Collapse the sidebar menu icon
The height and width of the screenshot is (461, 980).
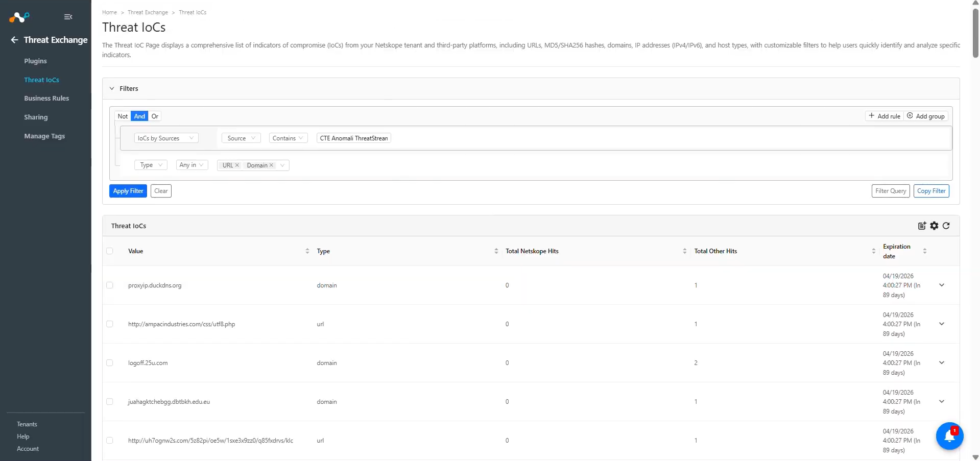[68, 17]
